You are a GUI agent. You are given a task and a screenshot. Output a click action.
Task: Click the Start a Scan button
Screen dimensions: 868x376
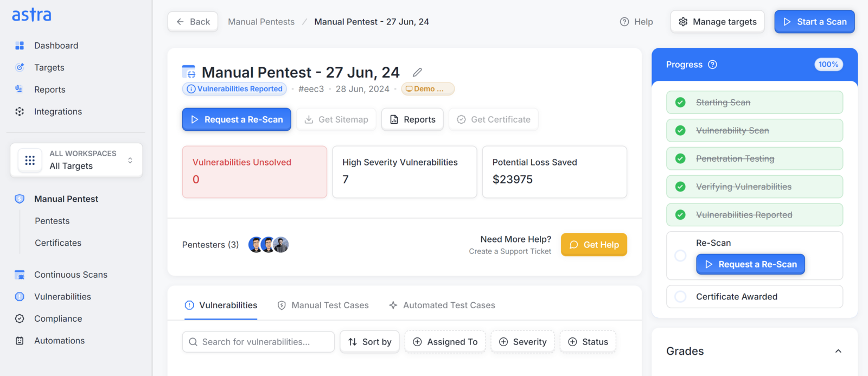(814, 22)
